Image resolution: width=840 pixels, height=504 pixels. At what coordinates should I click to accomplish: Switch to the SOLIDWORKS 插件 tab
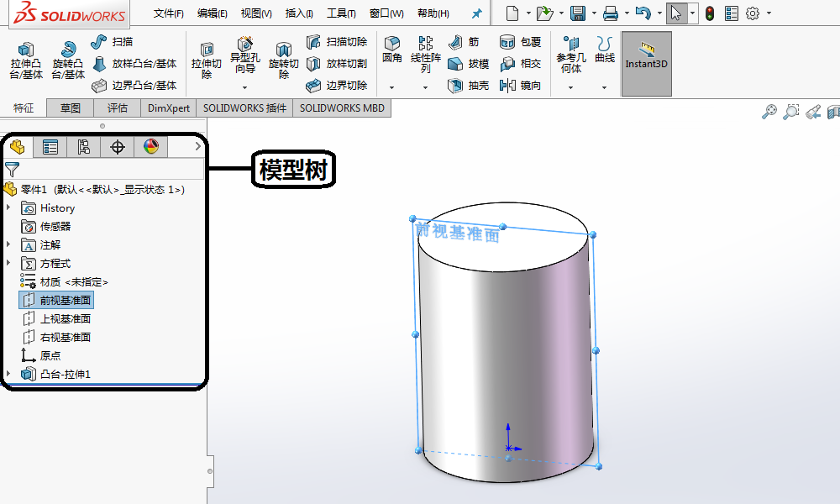(x=244, y=108)
